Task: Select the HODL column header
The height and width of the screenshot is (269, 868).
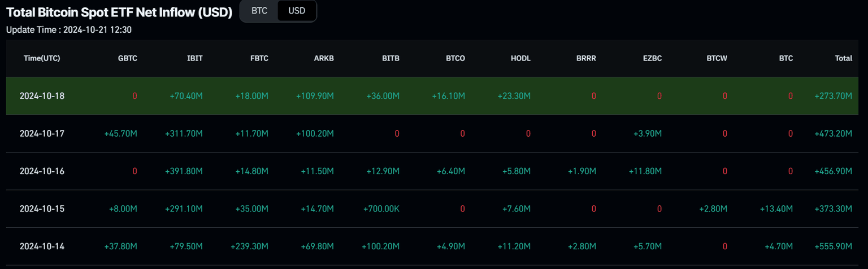Action: [x=520, y=58]
